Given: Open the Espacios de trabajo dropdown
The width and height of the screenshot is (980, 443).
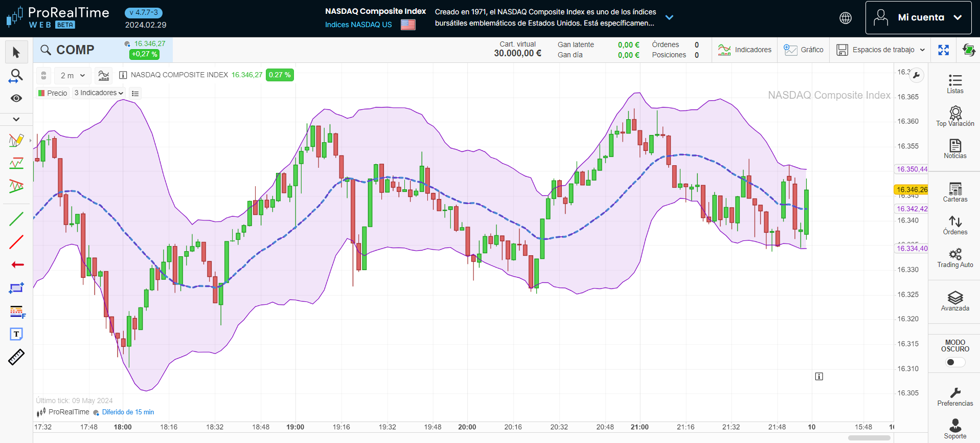Looking at the screenshot, I should coord(881,50).
